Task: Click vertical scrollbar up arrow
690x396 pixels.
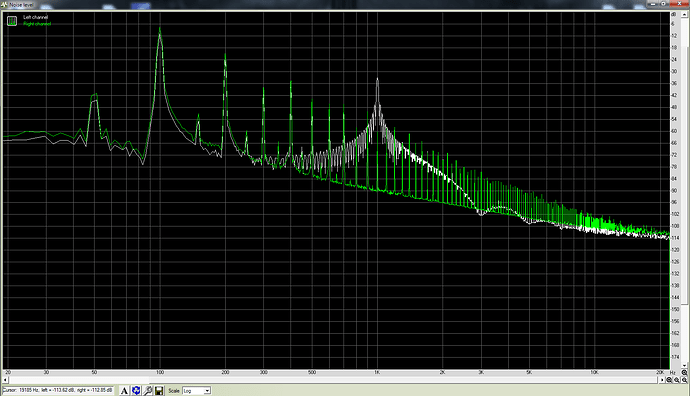Action: point(685,15)
